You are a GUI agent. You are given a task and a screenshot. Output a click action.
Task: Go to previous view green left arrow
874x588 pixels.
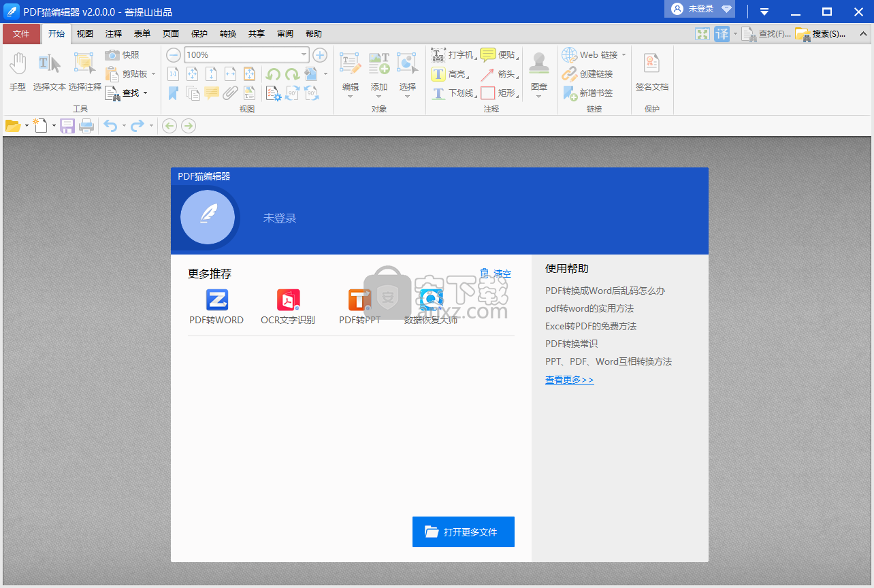tap(169, 126)
